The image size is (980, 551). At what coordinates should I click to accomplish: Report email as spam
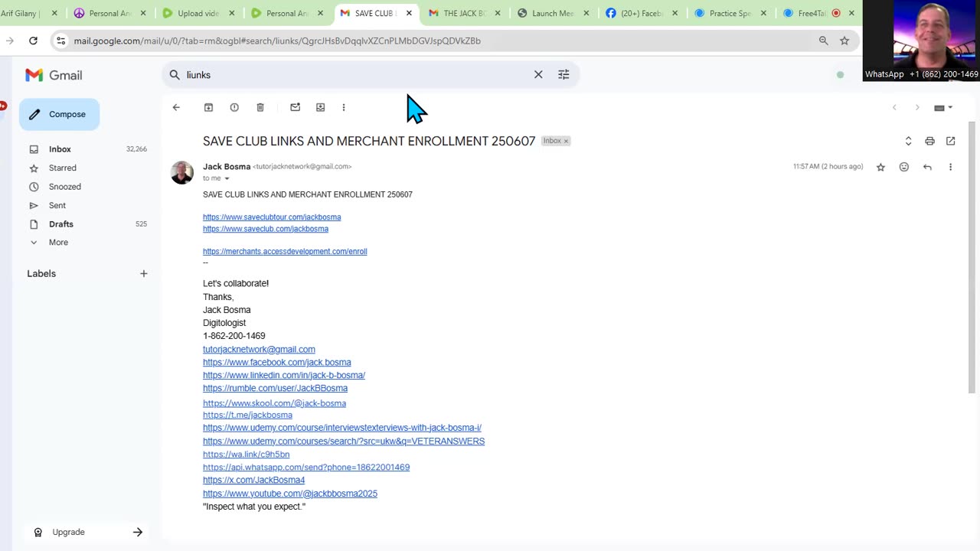234,107
